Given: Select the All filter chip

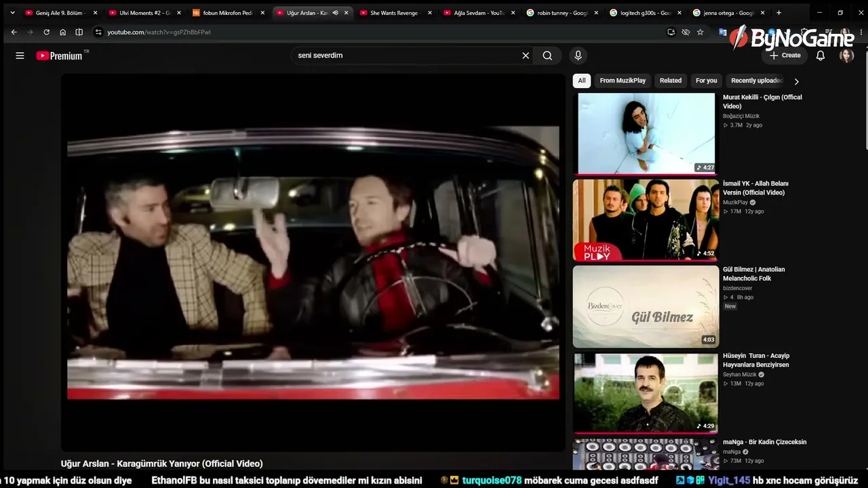Looking at the screenshot, I should coord(582,81).
